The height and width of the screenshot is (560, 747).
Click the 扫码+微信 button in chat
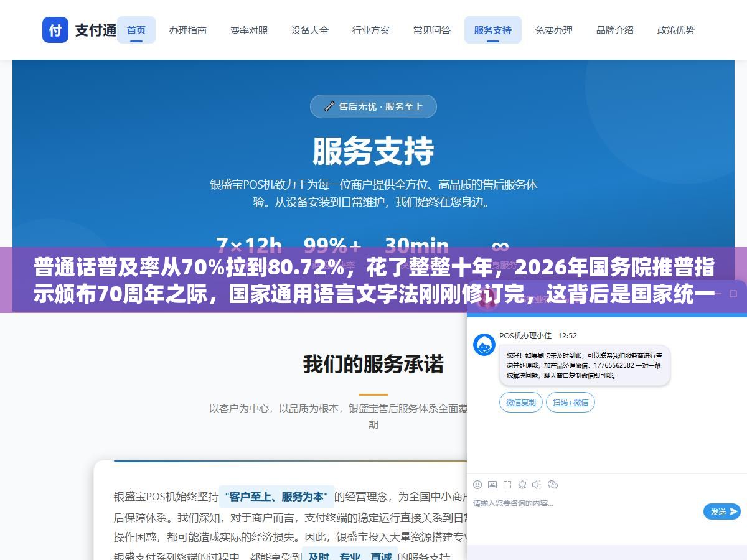(x=571, y=403)
